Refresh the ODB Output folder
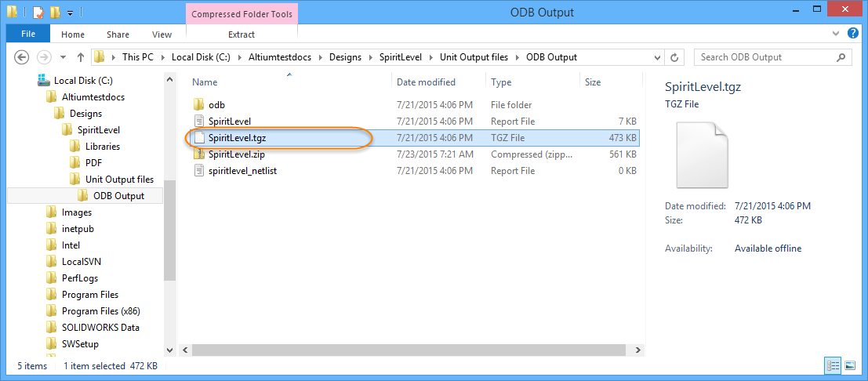This screenshot has height=381, width=868. point(674,57)
